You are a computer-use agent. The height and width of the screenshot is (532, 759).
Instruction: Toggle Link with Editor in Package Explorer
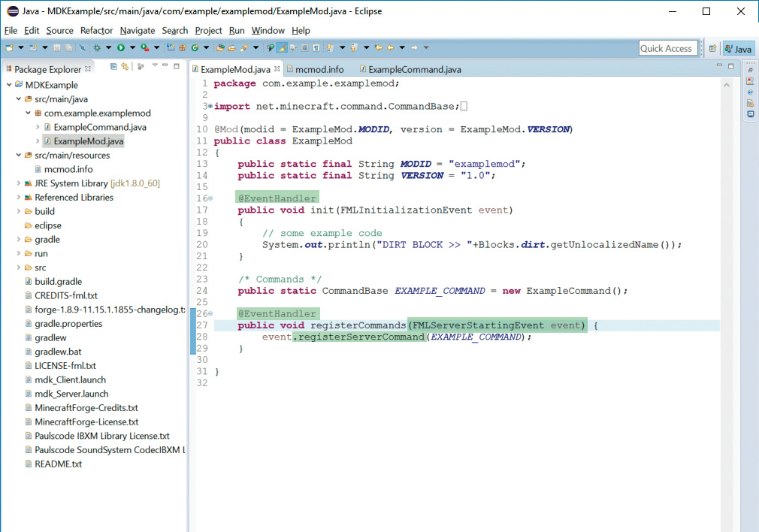(125, 68)
